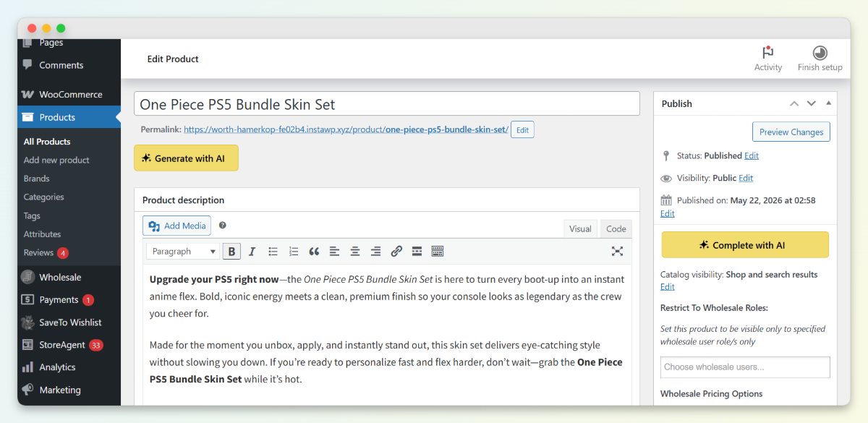The width and height of the screenshot is (868, 423).
Task: Open Brands submenu
Action: pyautogui.click(x=36, y=179)
